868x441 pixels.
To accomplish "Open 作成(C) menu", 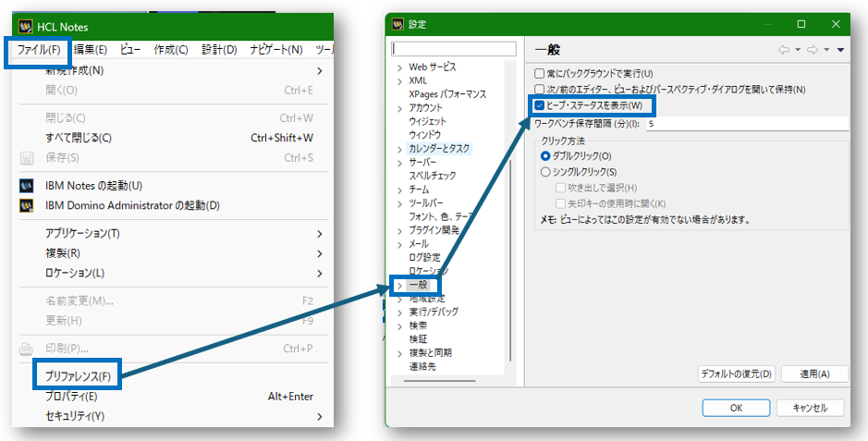I will 171,50.
